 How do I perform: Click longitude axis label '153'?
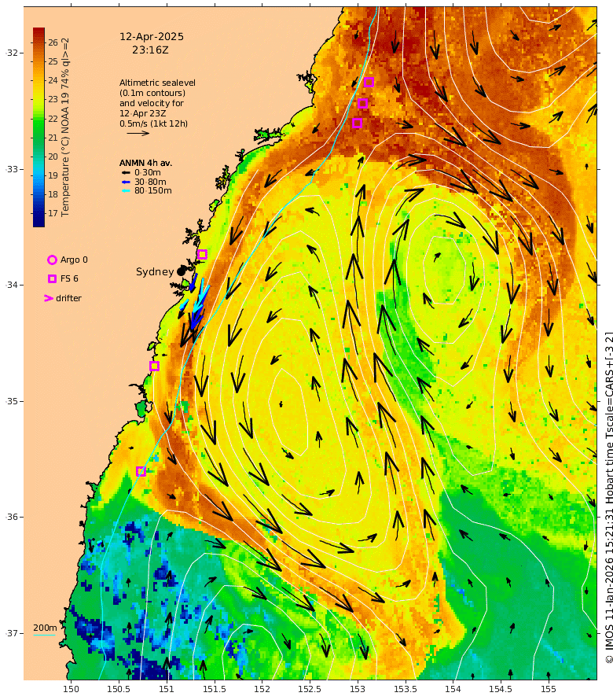[358, 689]
